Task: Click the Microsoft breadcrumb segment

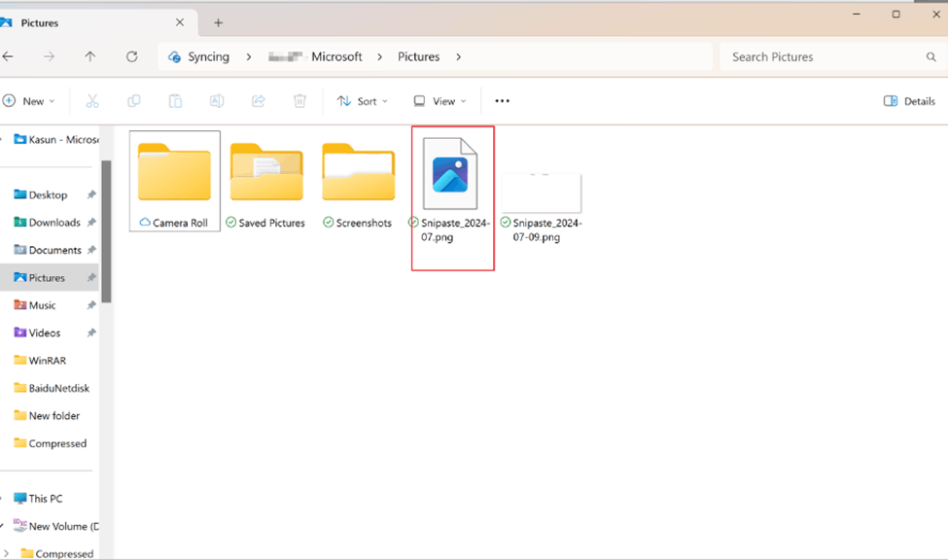Action: click(x=336, y=56)
